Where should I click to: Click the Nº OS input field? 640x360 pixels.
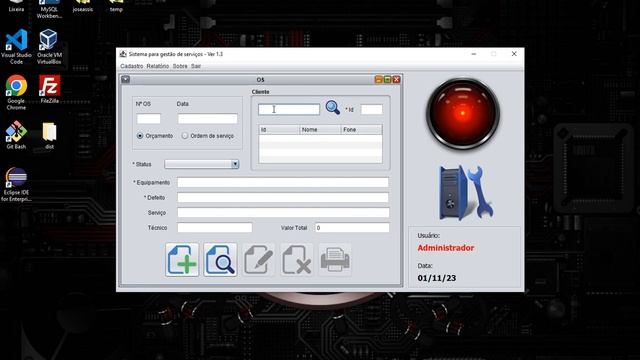[x=149, y=119]
